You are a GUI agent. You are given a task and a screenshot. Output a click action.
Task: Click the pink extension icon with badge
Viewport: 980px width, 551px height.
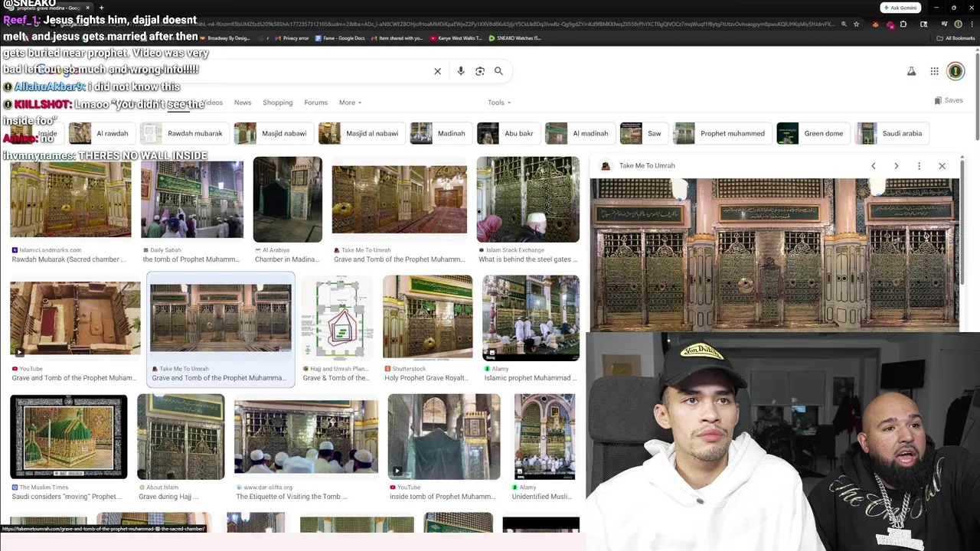(x=890, y=24)
